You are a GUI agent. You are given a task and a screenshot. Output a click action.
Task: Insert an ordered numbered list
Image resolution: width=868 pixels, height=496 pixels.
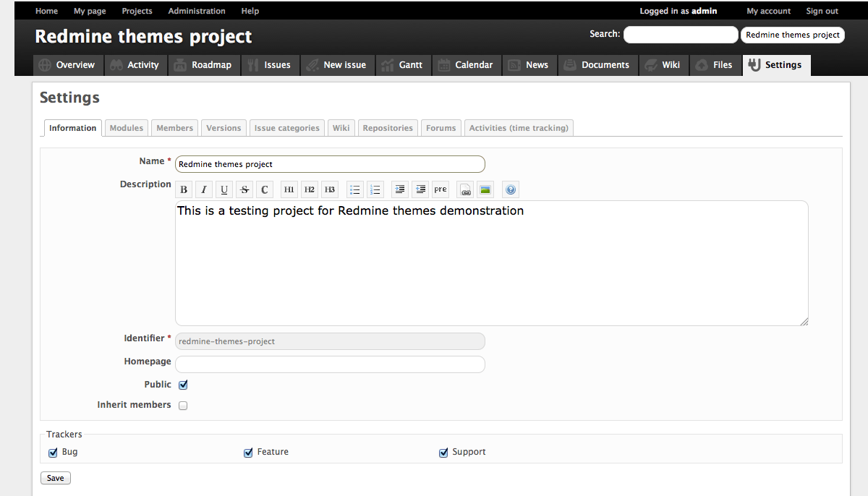coord(375,189)
